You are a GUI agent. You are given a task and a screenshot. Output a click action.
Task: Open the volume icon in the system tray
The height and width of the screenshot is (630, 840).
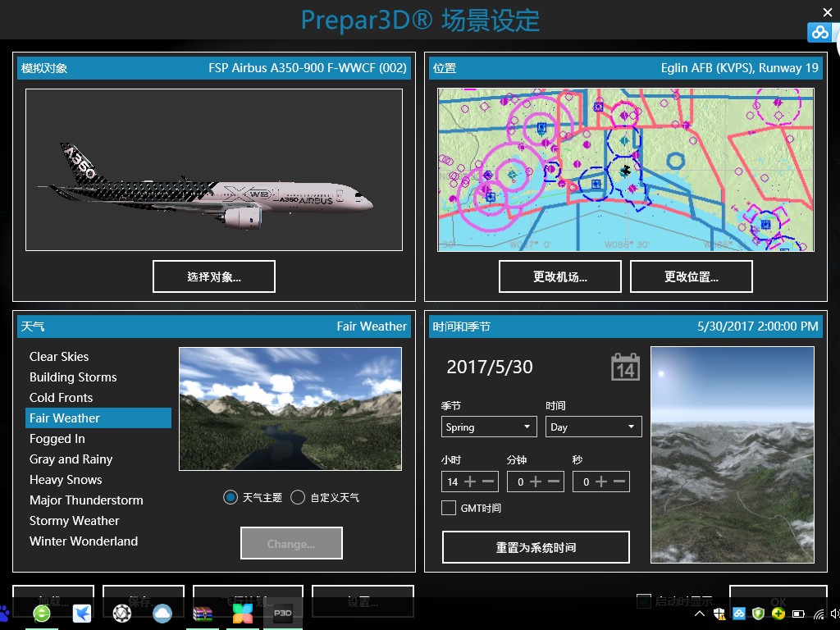click(x=833, y=613)
